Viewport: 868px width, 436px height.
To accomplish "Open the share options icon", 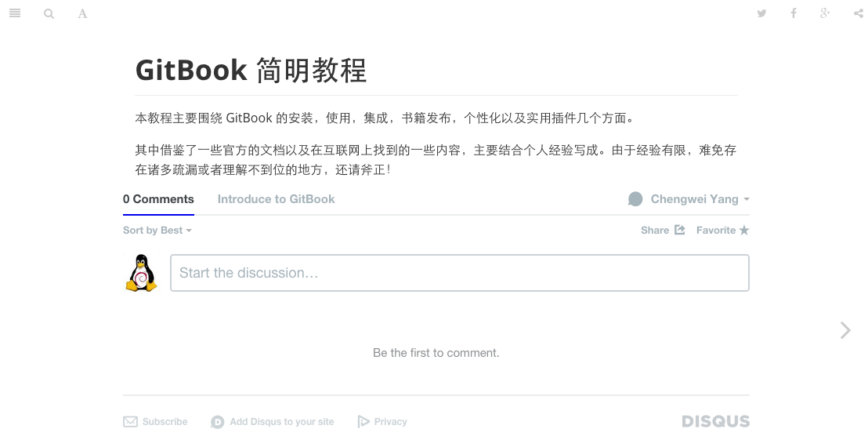I will (859, 13).
